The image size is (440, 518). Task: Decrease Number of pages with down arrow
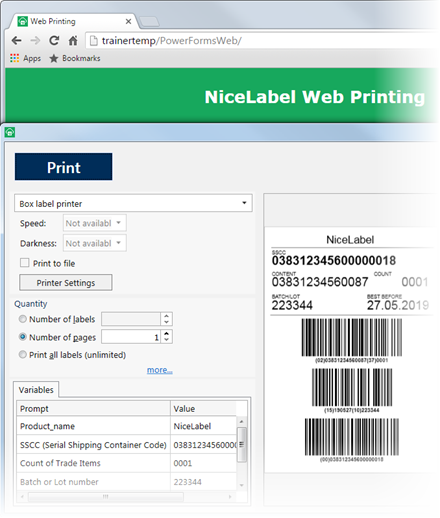click(x=166, y=340)
